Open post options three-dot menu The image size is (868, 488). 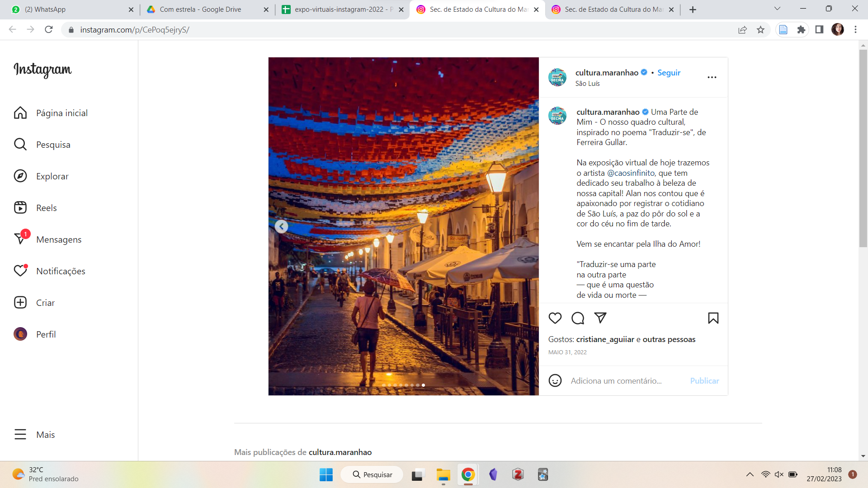[712, 77]
